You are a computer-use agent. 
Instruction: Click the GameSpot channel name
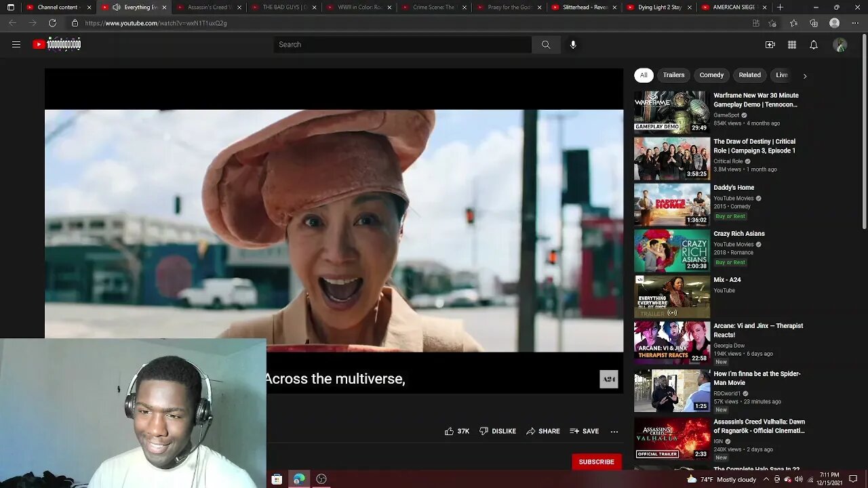(726, 115)
